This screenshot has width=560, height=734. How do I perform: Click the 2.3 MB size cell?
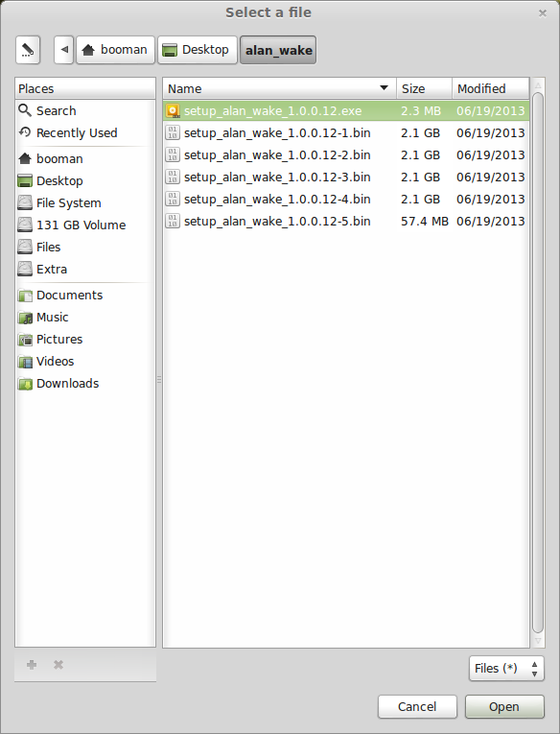click(x=421, y=111)
